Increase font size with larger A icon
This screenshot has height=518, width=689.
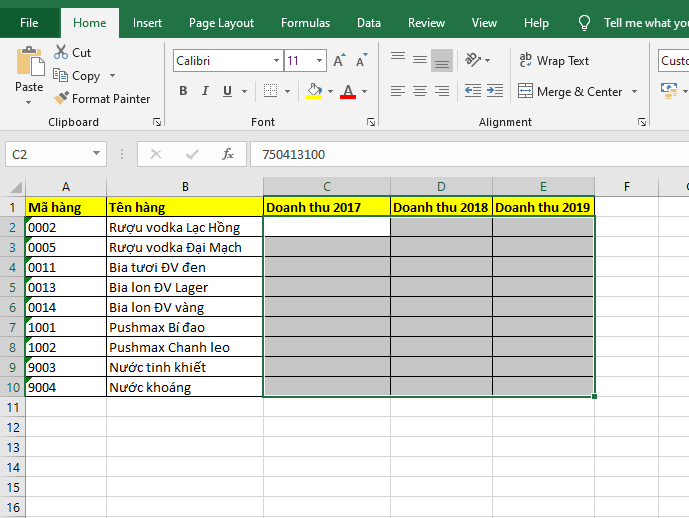[x=339, y=61]
